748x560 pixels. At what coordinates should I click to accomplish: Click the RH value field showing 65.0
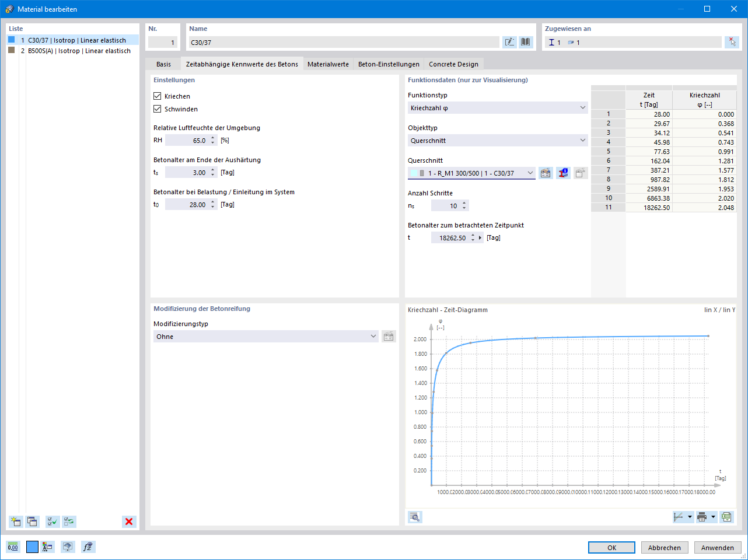point(187,141)
